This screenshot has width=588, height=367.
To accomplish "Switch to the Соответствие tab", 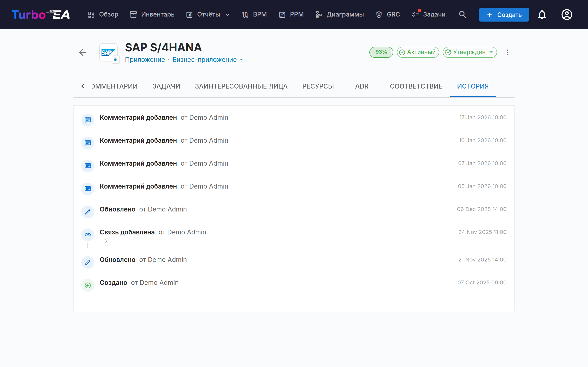I will (x=416, y=86).
